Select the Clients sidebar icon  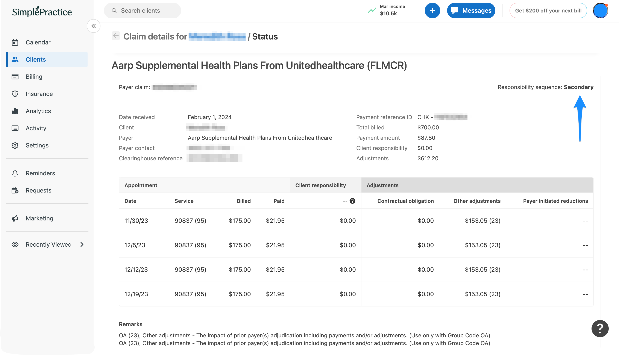pos(15,59)
